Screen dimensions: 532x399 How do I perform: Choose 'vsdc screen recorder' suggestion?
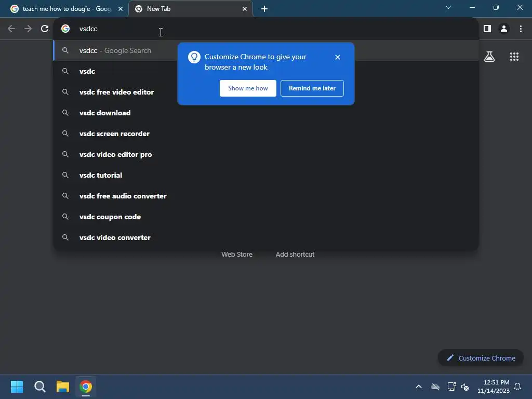(x=266, y=134)
